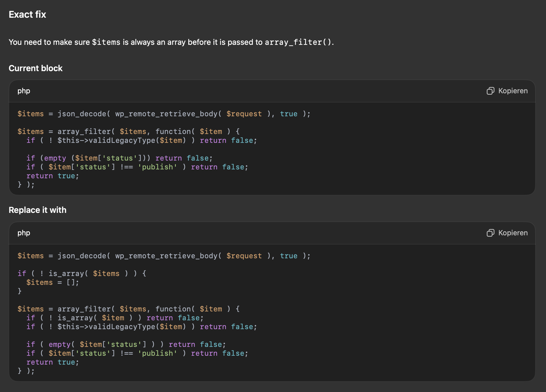Click the '$items = [];' assignment line
Viewport: 546px width, 392px height.
click(x=53, y=282)
